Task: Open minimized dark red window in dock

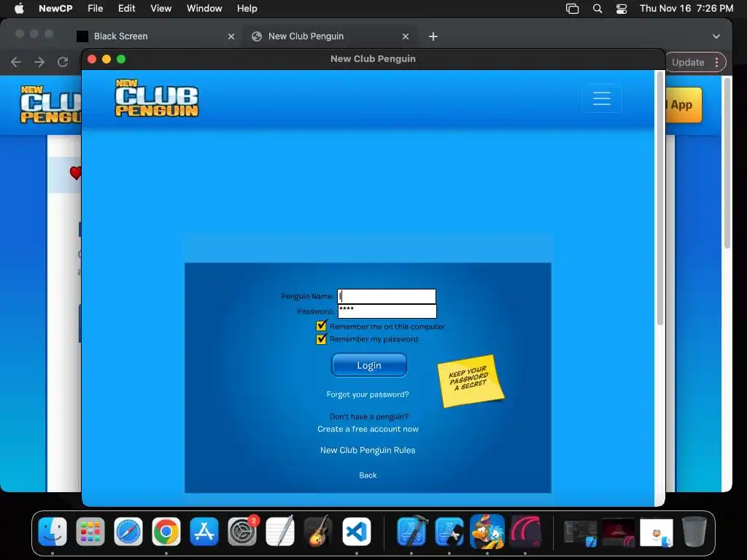Action: click(x=619, y=533)
